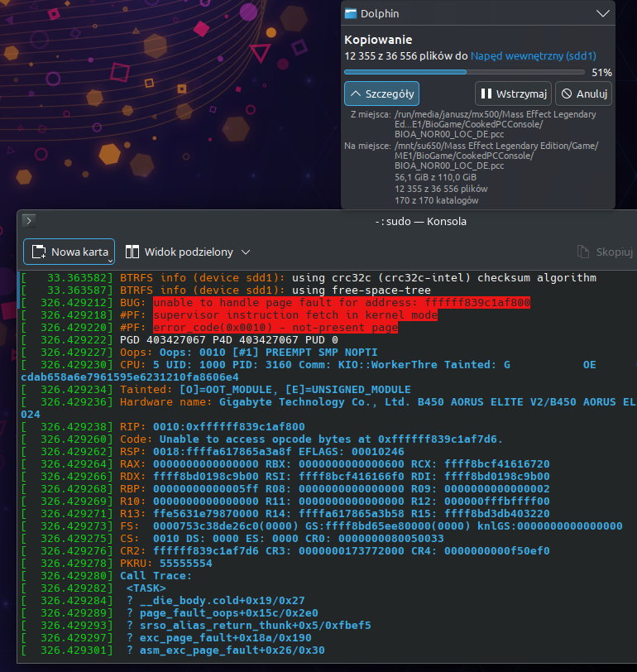Viewport: 637px width, 672px height.
Task: Click the file copy progress bar
Action: pyautogui.click(x=463, y=73)
